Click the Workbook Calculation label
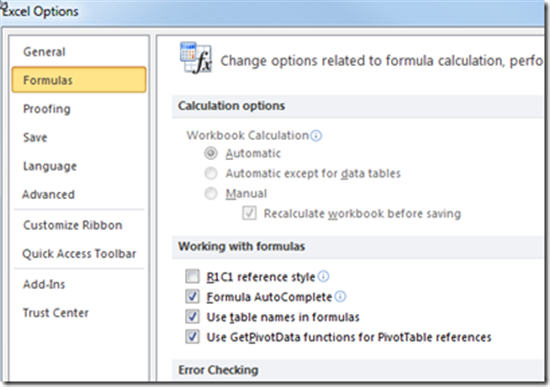Screen dimensions: 550x387 pyautogui.click(x=248, y=135)
